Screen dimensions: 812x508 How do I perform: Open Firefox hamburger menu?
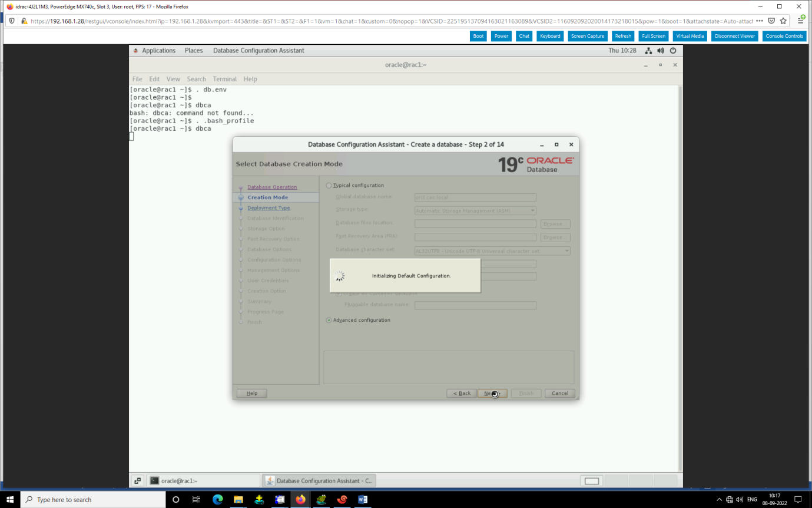pyautogui.click(x=801, y=21)
